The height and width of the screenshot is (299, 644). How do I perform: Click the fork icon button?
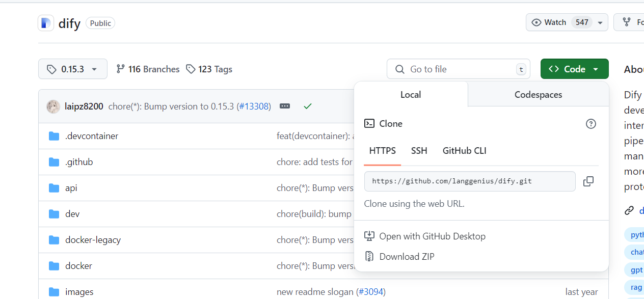tap(627, 22)
